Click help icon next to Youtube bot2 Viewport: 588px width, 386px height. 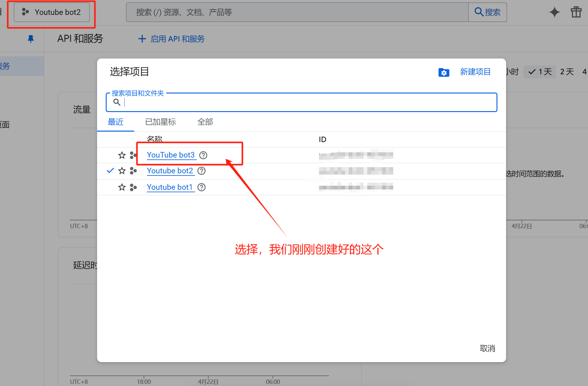(x=202, y=171)
